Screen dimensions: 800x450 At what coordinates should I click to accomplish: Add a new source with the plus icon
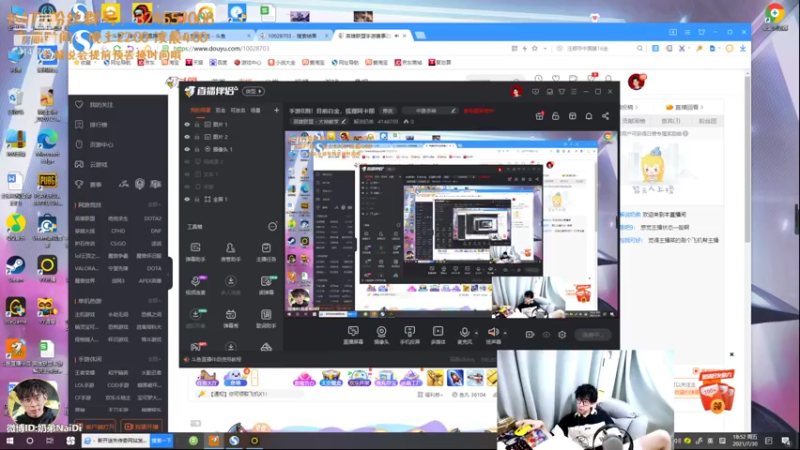[276, 110]
